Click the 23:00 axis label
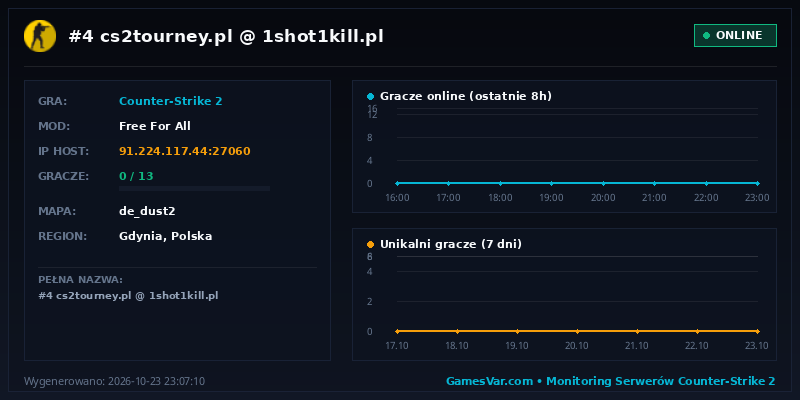 [757, 197]
